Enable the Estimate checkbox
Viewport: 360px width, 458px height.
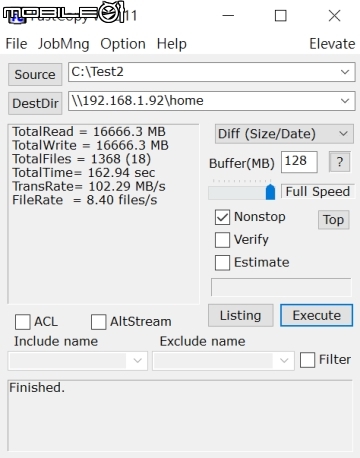click(x=222, y=263)
